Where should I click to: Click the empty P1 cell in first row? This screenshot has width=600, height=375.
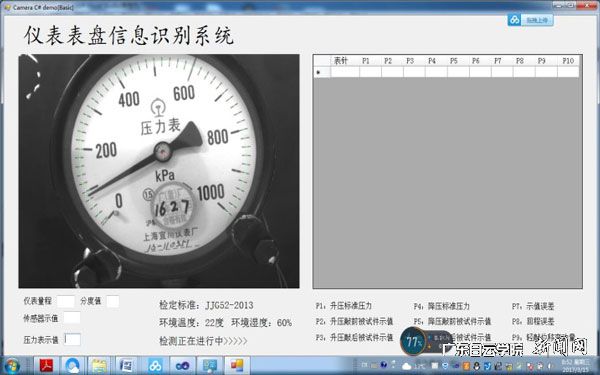pyautogui.click(x=370, y=72)
